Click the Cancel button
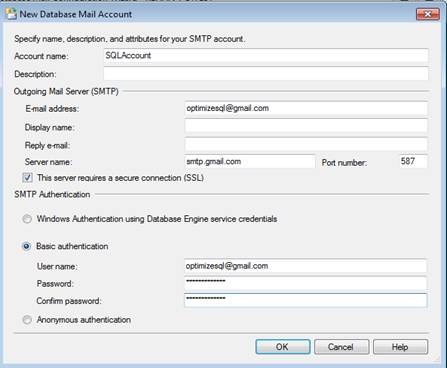This screenshot has width=447, height=368. click(341, 347)
